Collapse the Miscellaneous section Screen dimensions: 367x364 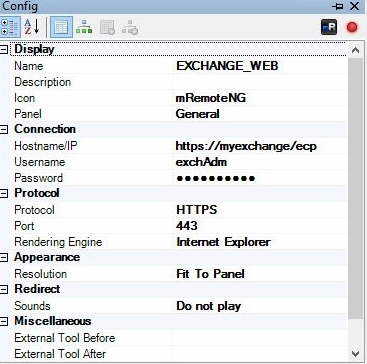click(4, 321)
